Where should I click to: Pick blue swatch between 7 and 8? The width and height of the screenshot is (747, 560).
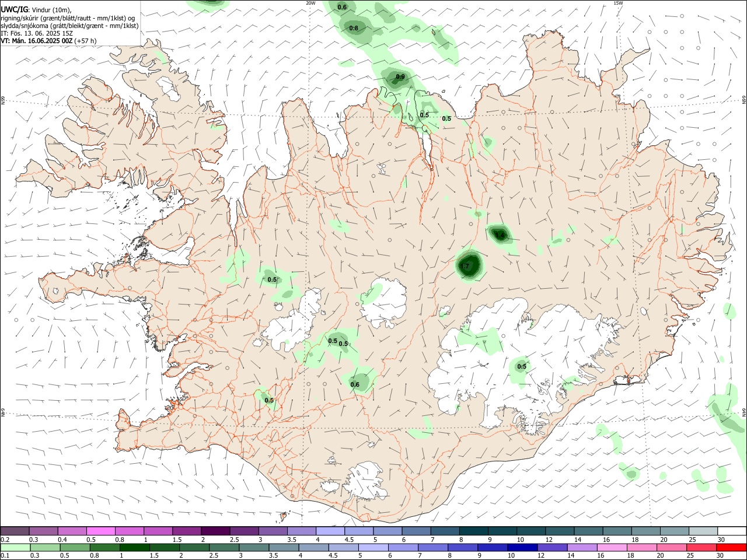click(433, 547)
